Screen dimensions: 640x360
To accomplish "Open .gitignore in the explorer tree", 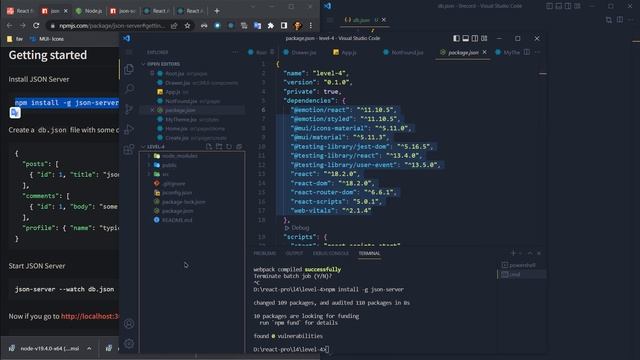I will tap(174, 183).
